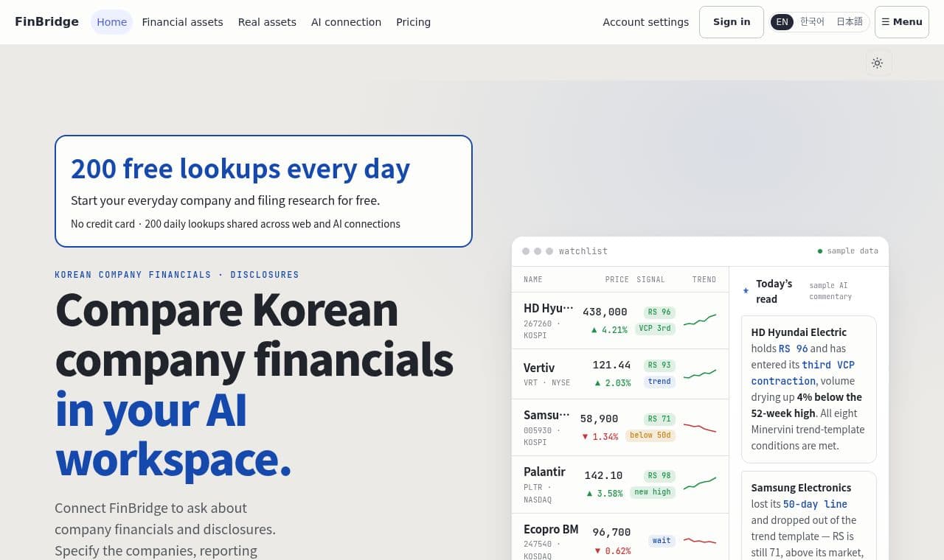Click the 50-day line highlighted text
This screenshot has width=944, height=560.
click(x=815, y=504)
